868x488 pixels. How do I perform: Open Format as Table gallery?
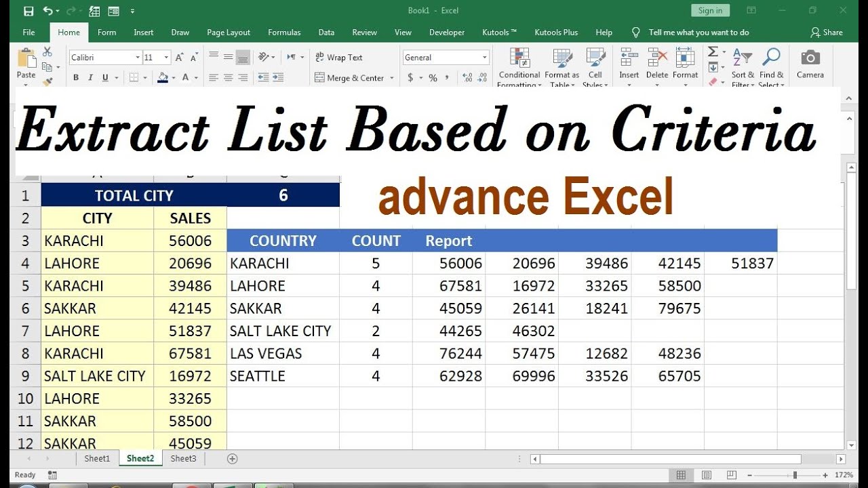[x=561, y=67]
